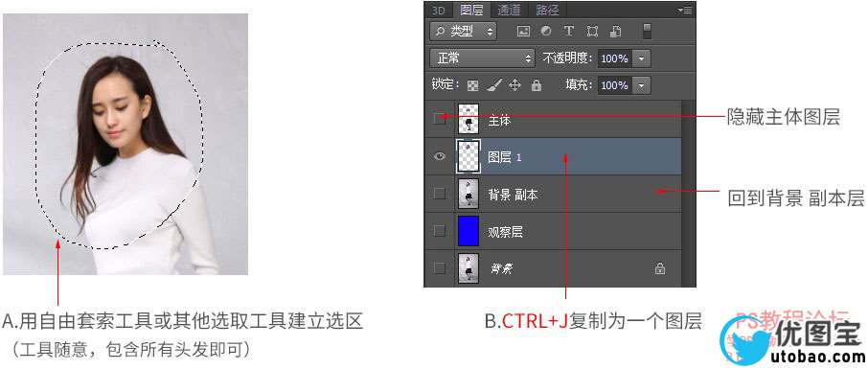Viewport: 868px width, 370px height.
Task: Click the shape layer filter icon
Action: pyautogui.click(x=592, y=31)
